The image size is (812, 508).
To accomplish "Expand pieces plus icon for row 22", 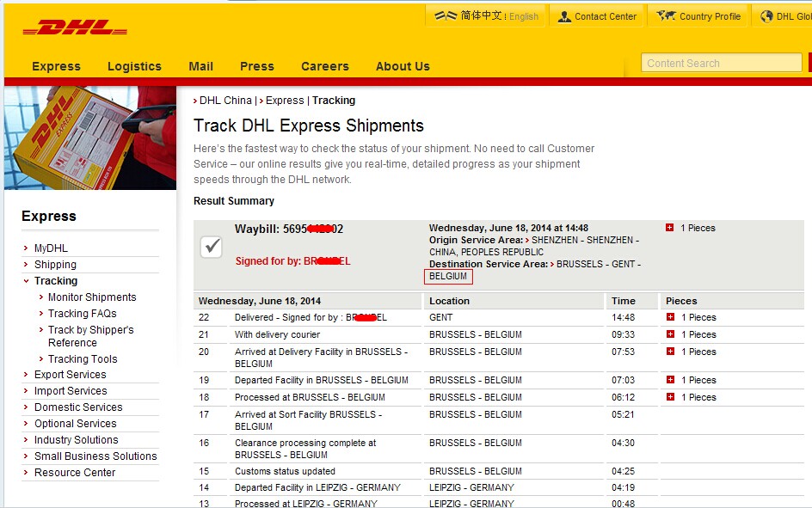I will point(670,317).
